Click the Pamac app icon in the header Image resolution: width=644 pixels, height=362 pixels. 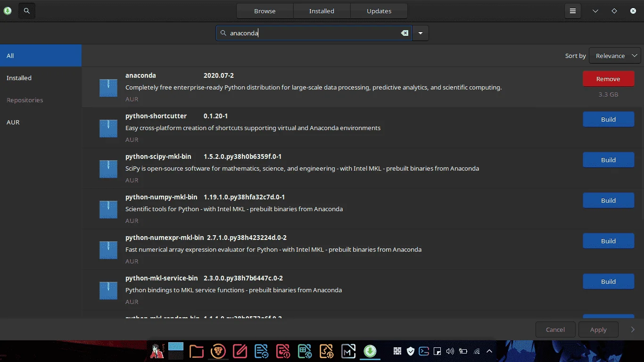click(7, 10)
